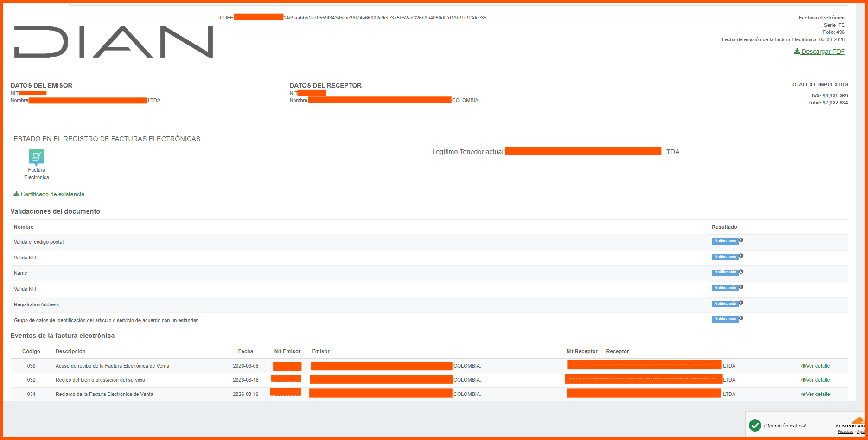Click the 'Validaciones del documento' heading
This screenshot has height=440, width=868.
pyautogui.click(x=55, y=211)
